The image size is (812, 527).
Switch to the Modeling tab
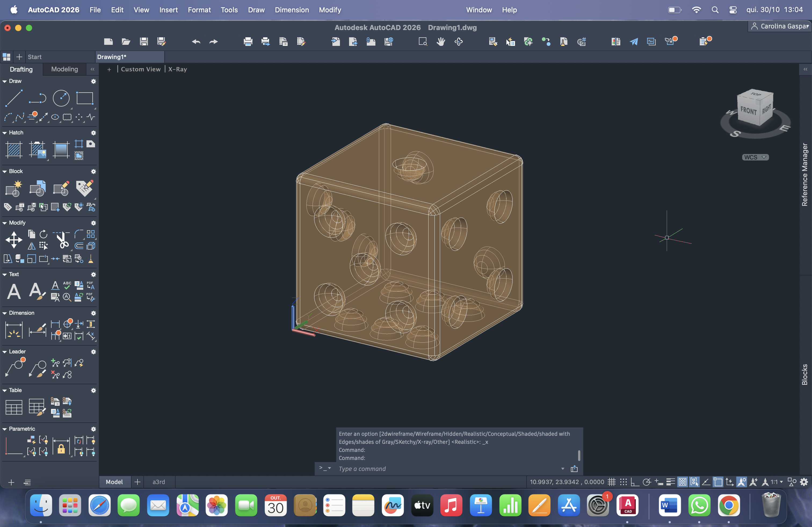pos(64,69)
